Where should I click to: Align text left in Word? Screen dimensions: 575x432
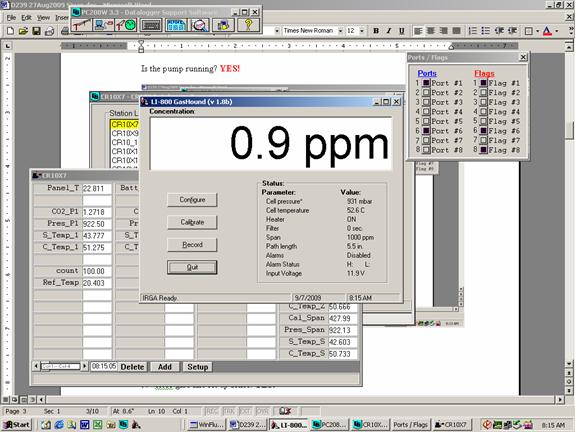point(418,31)
